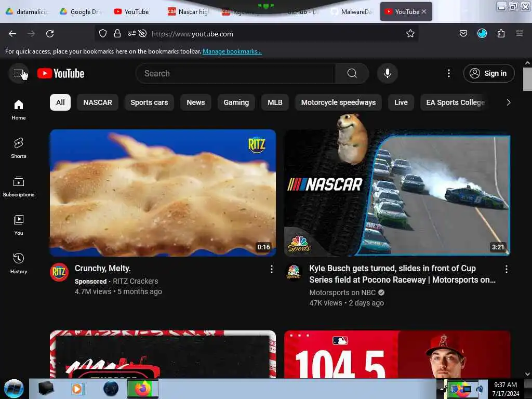
Task: Open the Kyle Busch gets turned video title
Action: [403, 274]
